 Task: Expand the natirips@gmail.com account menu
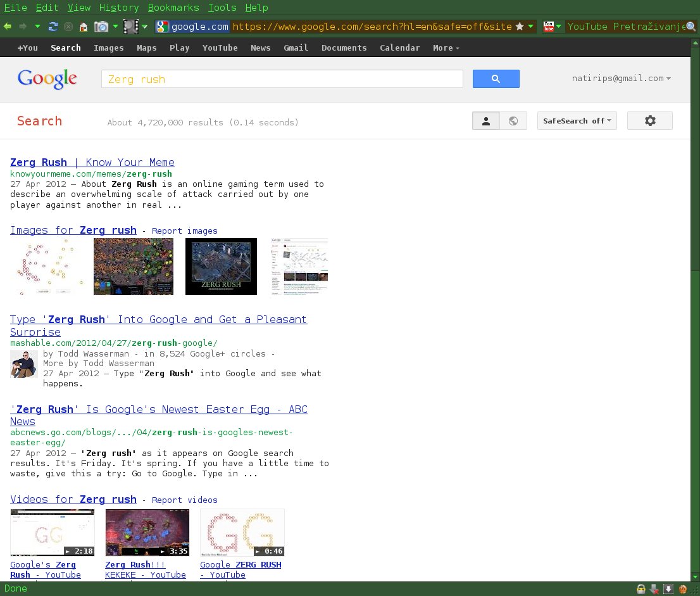pyautogui.click(x=620, y=79)
